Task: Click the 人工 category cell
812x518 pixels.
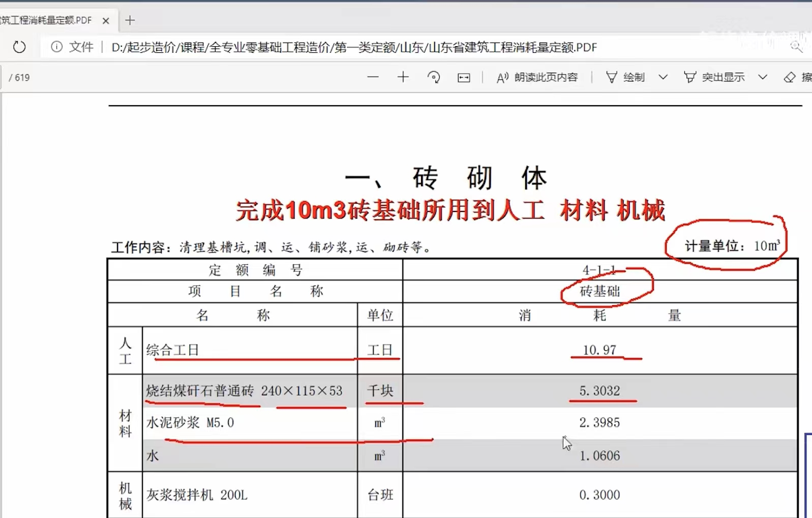Action: click(125, 351)
